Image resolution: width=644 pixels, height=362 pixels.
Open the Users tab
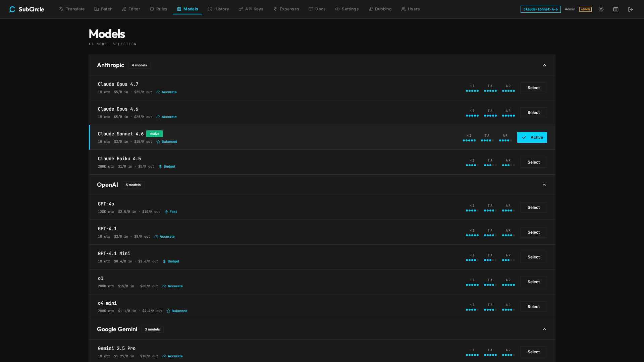pyautogui.click(x=411, y=9)
